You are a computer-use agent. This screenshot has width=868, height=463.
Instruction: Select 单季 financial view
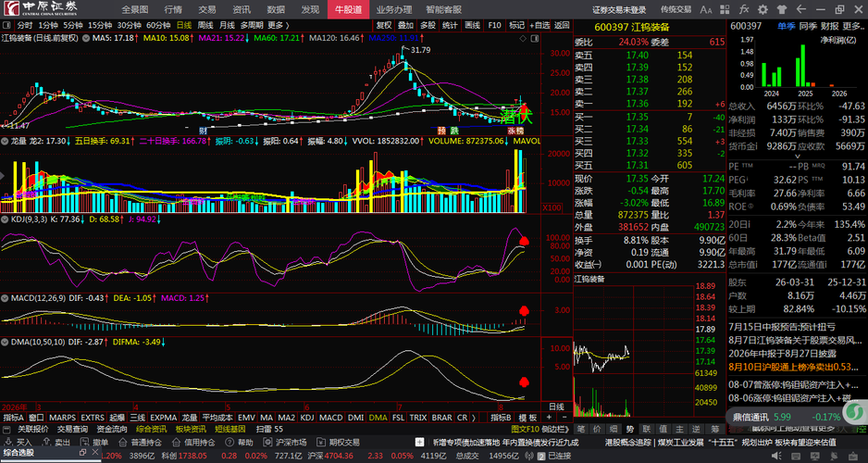(785, 26)
